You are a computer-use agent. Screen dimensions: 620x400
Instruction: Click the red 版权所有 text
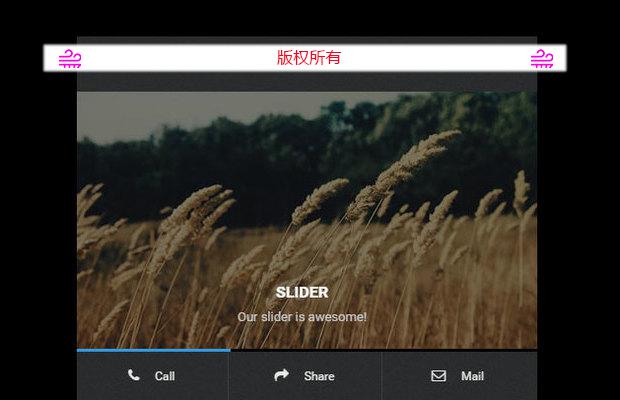[309, 58]
